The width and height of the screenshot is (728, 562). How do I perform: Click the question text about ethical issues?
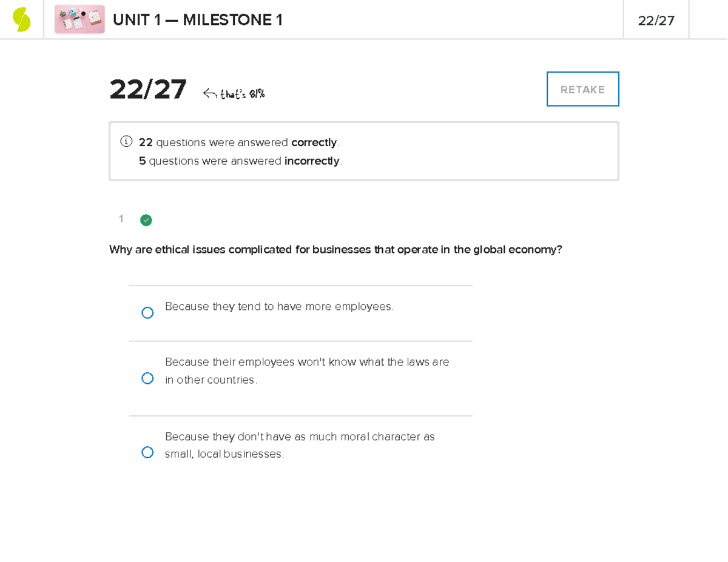click(x=335, y=249)
